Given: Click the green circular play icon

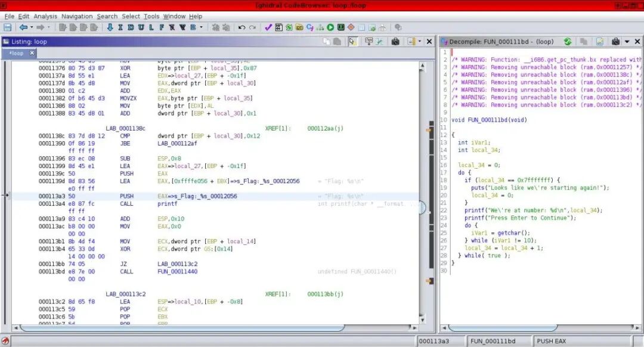Looking at the screenshot, I should coord(330,27).
